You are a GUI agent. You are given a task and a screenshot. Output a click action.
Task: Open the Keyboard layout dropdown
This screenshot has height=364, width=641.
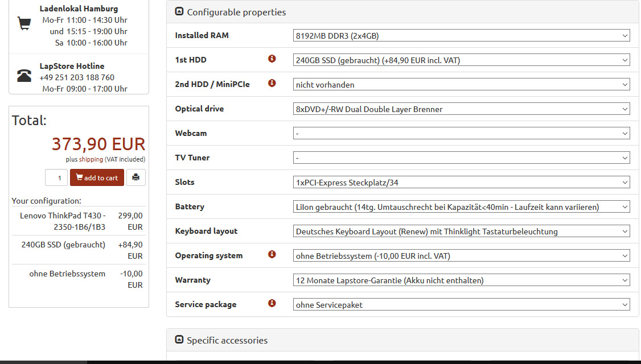coord(461,231)
